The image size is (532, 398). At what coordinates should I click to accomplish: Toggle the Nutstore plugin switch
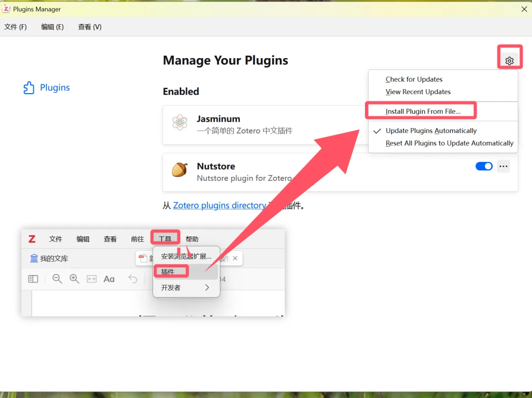484,166
